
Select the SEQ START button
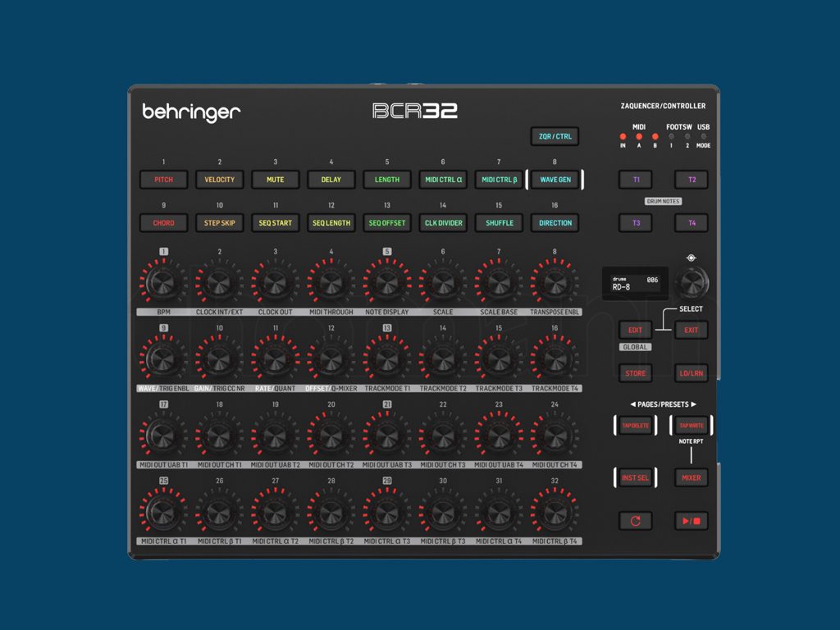coord(276,223)
